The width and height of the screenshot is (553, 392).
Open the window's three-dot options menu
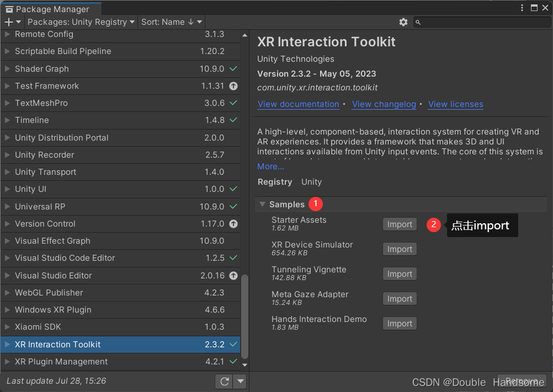click(522, 8)
